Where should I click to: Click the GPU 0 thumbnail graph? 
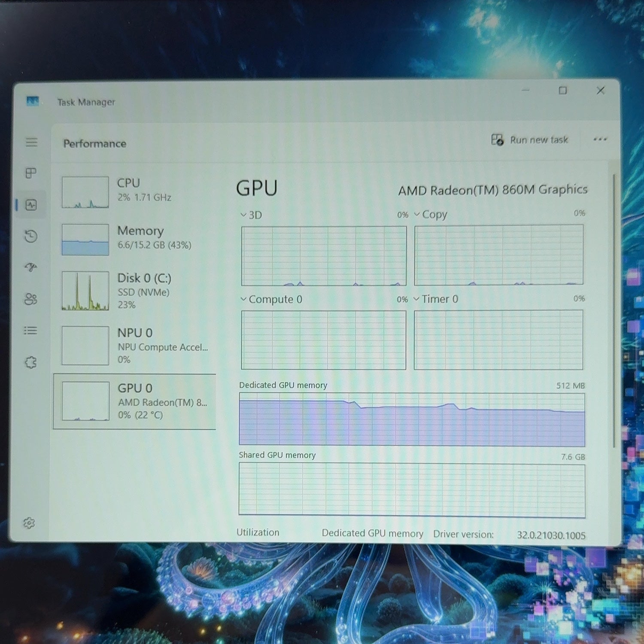coord(85,401)
